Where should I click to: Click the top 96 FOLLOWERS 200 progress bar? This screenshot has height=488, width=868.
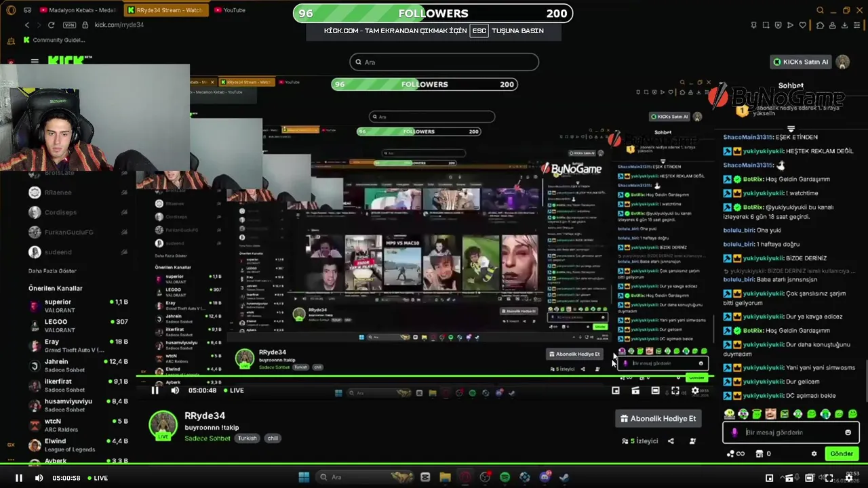click(433, 14)
